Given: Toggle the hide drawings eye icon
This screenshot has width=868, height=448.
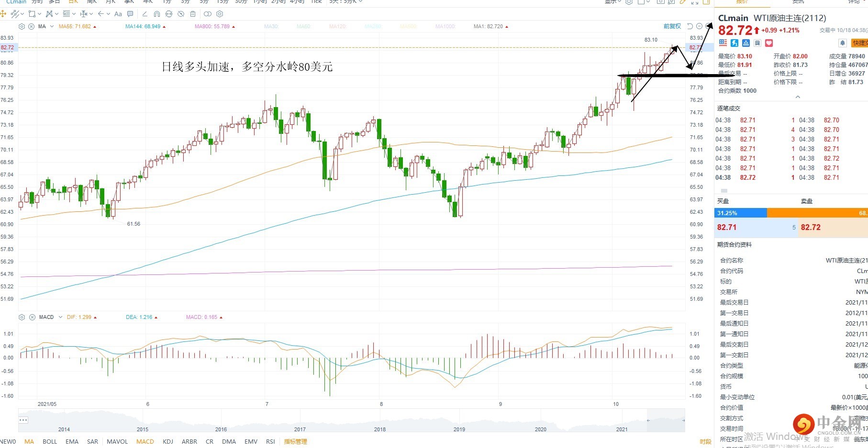Looking at the screenshot, I should pyautogui.click(x=181, y=14).
